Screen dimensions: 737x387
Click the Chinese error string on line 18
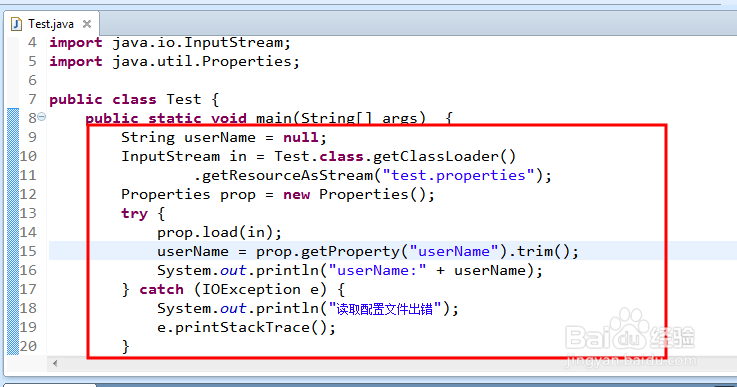385,308
